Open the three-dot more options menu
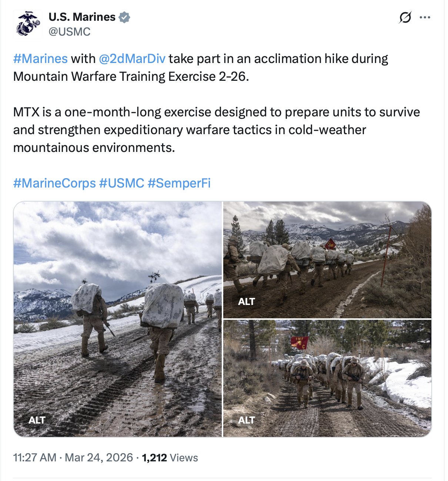 click(425, 17)
